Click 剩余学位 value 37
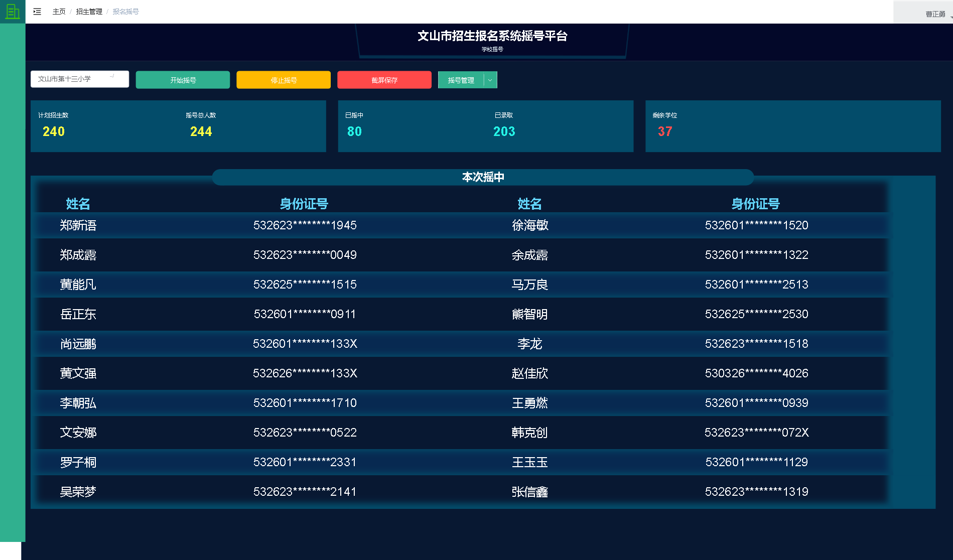This screenshot has width=953, height=560. [x=665, y=131]
